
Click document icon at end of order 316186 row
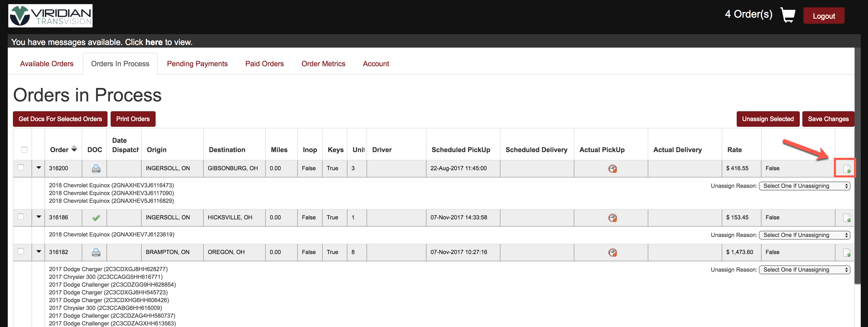[x=847, y=218]
